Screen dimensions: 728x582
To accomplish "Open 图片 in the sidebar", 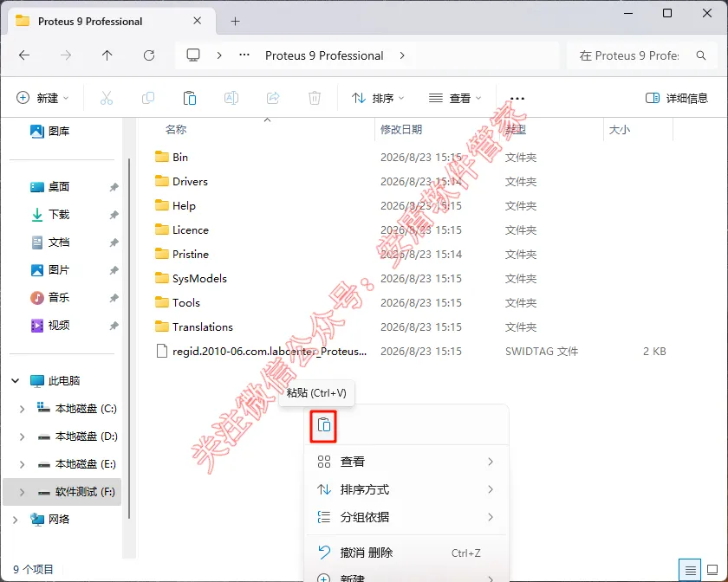I will tap(49, 269).
